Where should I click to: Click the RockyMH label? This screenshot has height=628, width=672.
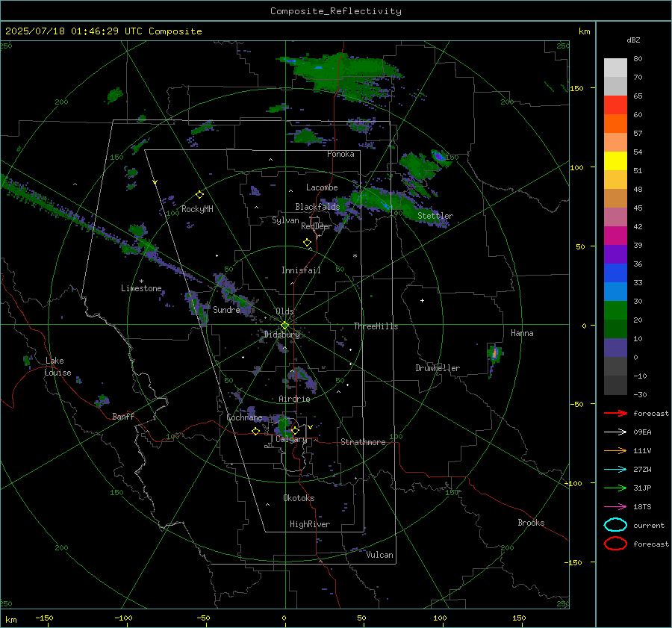[x=197, y=209]
